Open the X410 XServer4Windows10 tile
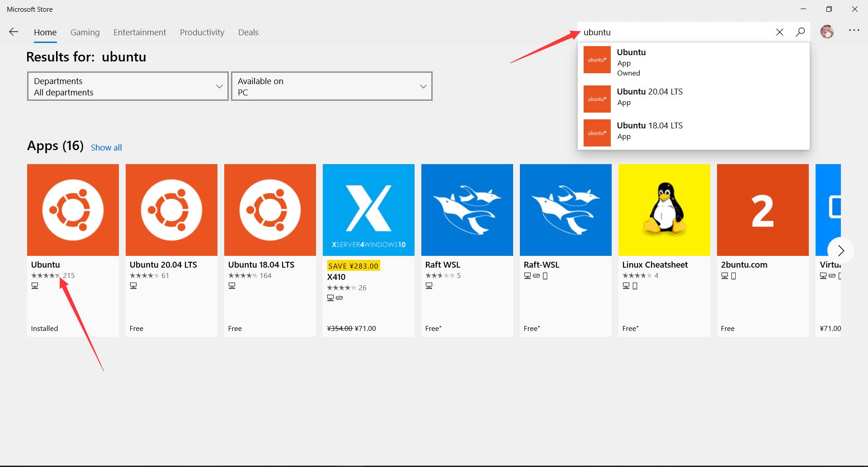 (x=368, y=210)
